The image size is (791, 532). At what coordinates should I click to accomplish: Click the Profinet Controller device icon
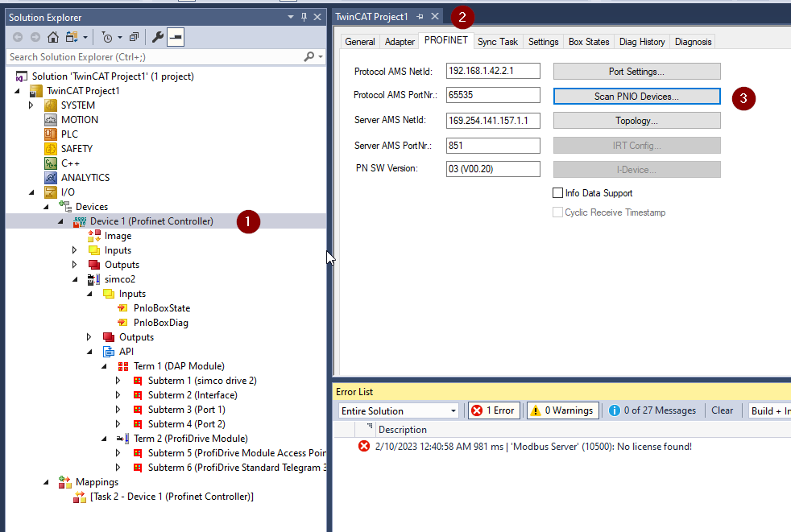(80, 221)
